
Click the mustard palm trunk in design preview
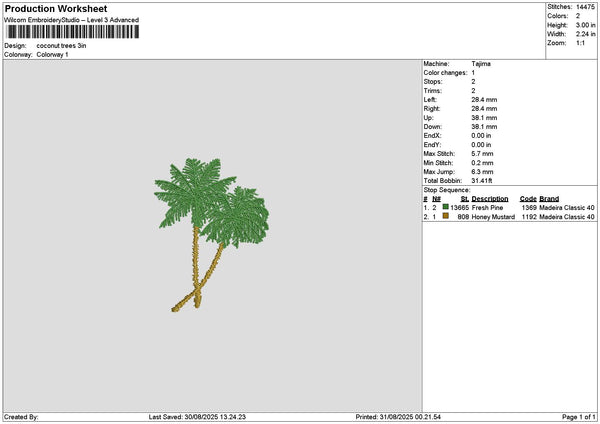pos(196,268)
